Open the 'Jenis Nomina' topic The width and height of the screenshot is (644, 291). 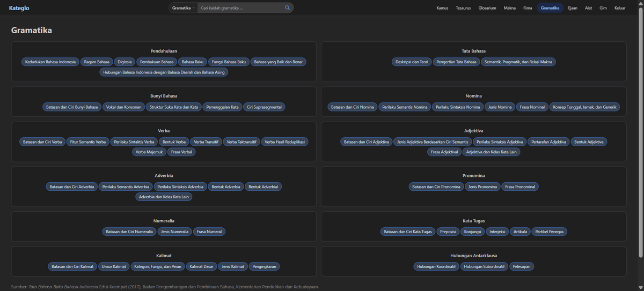coord(500,107)
